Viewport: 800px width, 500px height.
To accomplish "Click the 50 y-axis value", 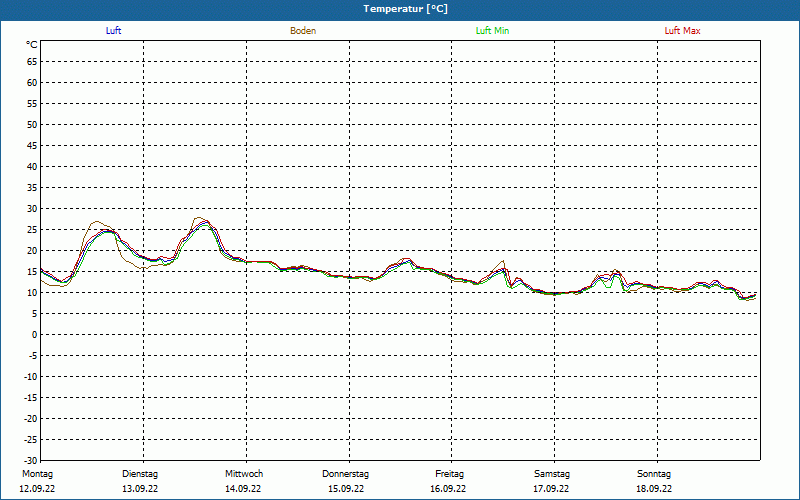I will point(32,124).
